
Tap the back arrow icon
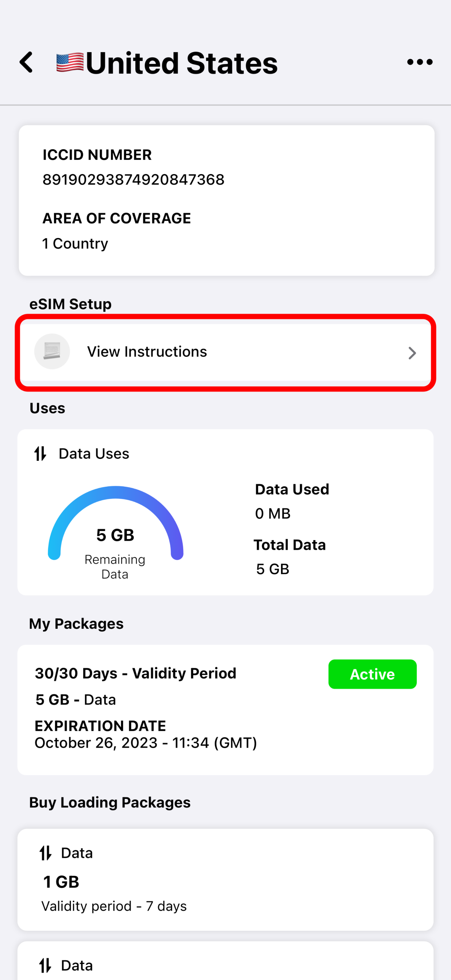pos(26,62)
